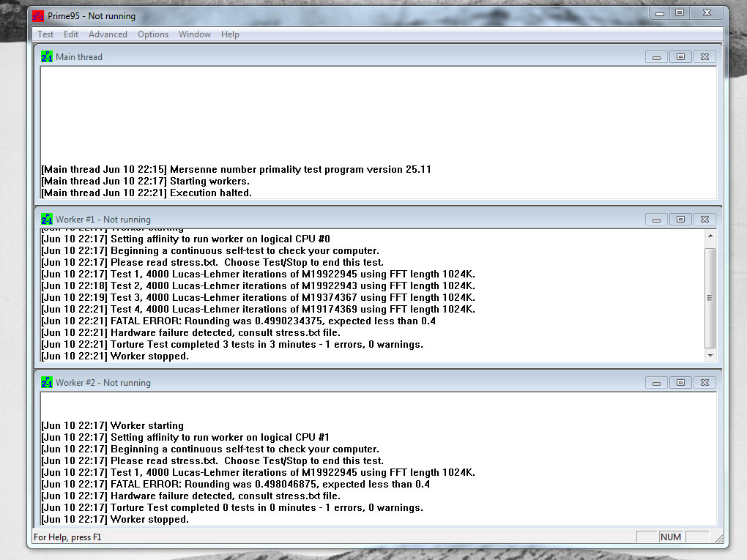747x560 pixels.
Task: Click the 'For Help, press F1' status text
Action: tap(67, 537)
